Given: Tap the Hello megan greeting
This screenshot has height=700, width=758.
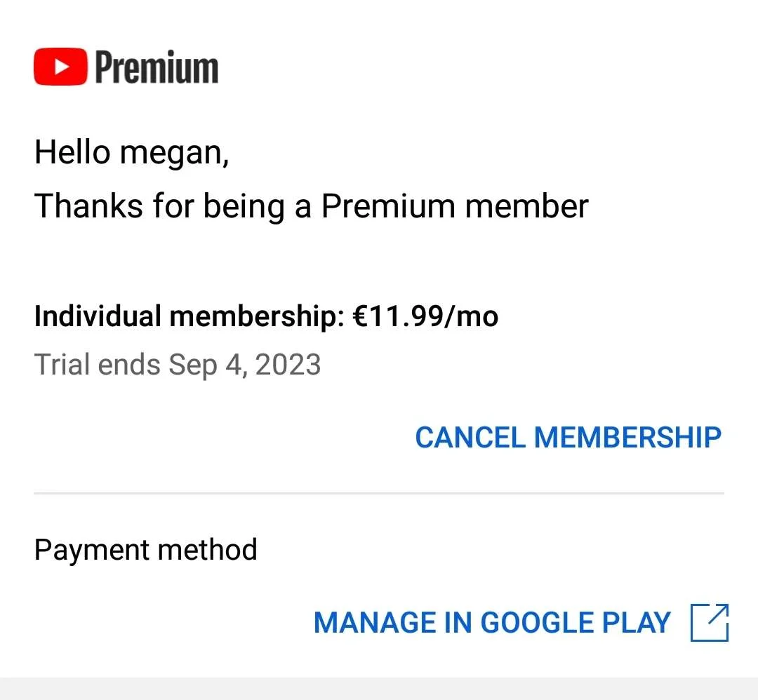Looking at the screenshot, I should click(131, 153).
